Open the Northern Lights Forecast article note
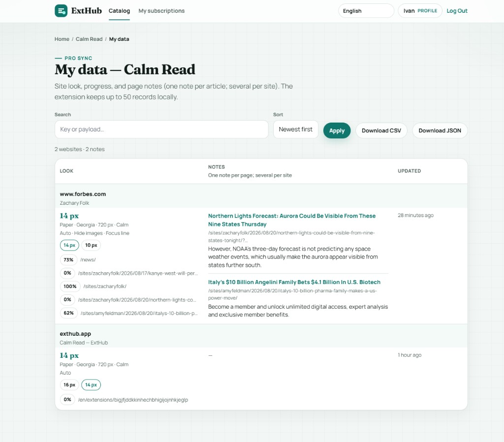 tap(292, 220)
